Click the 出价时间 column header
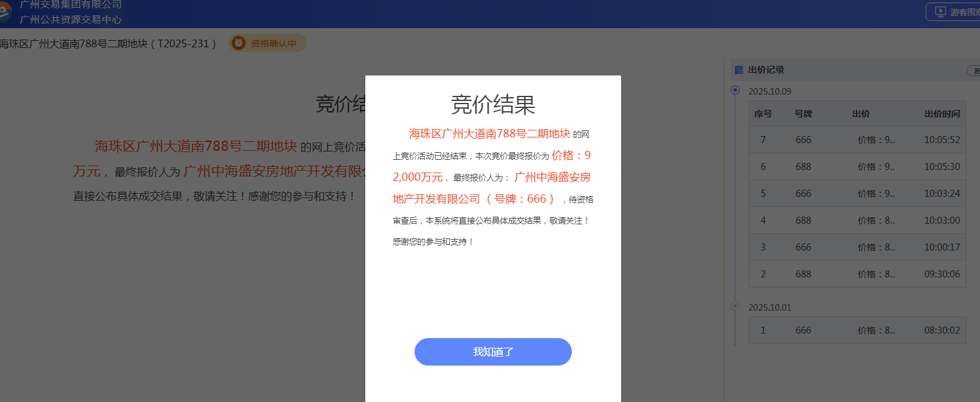Image resolution: width=980 pixels, height=402 pixels. (x=942, y=114)
